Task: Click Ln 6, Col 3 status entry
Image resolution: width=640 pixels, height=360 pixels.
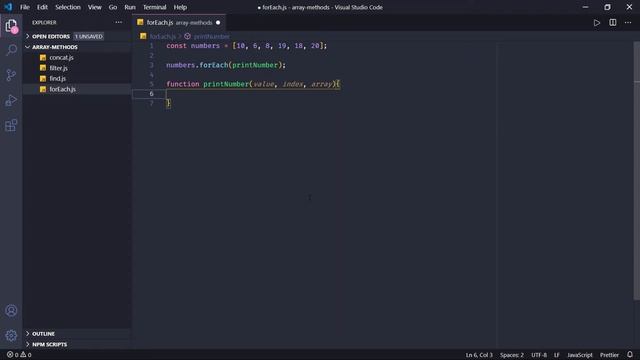Action: [479, 355]
